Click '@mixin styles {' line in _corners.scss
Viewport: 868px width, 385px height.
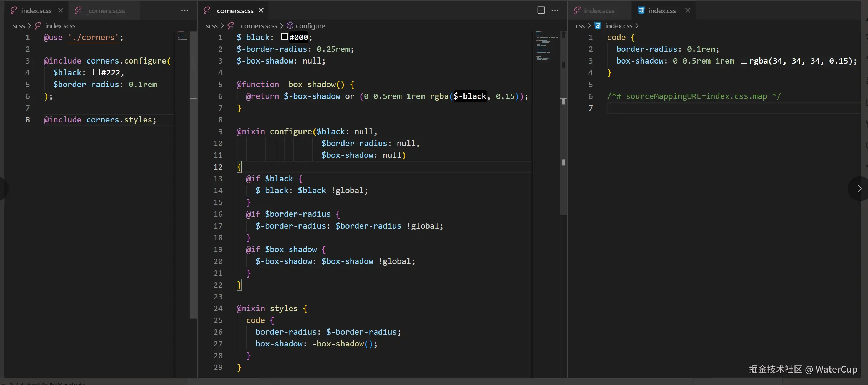coord(271,308)
